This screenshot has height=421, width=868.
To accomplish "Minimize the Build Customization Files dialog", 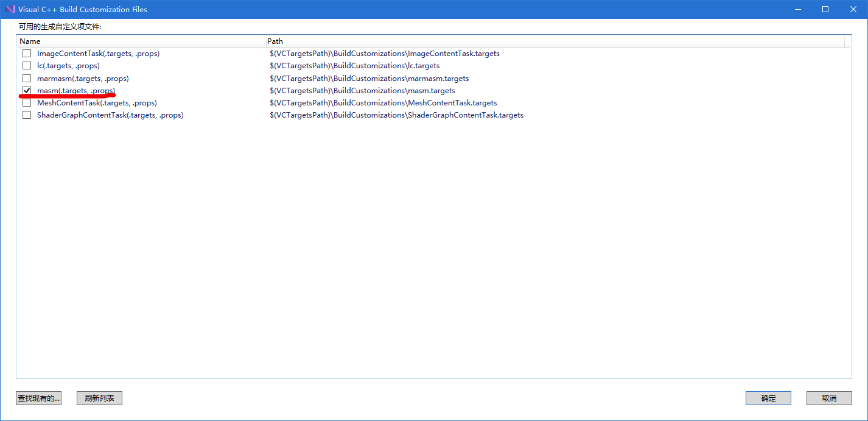I will (797, 9).
